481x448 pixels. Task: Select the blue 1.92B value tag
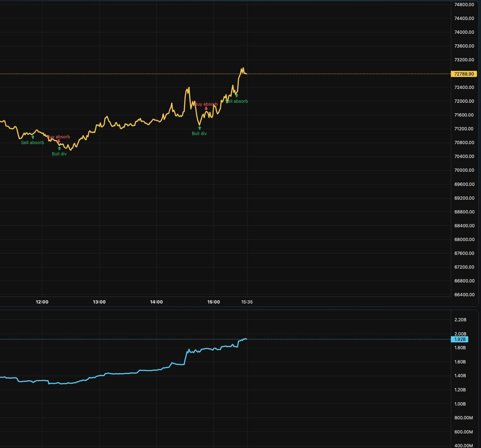point(460,339)
